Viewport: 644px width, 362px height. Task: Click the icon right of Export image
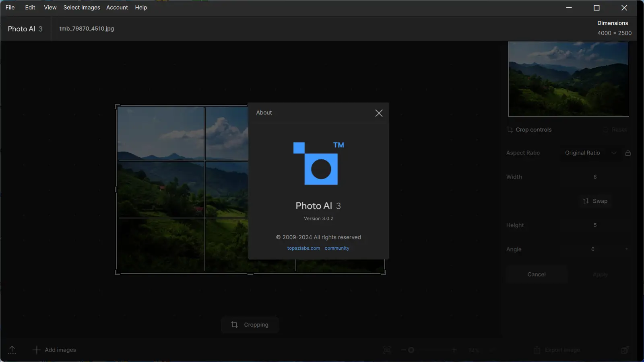tap(625, 350)
